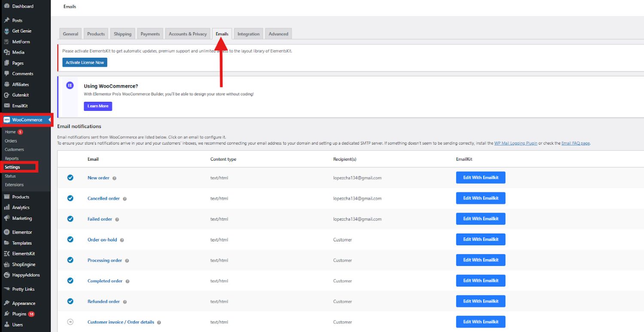Image resolution: width=644 pixels, height=332 pixels.
Task: Click the Get Genie icon
Action: point(7,31)
